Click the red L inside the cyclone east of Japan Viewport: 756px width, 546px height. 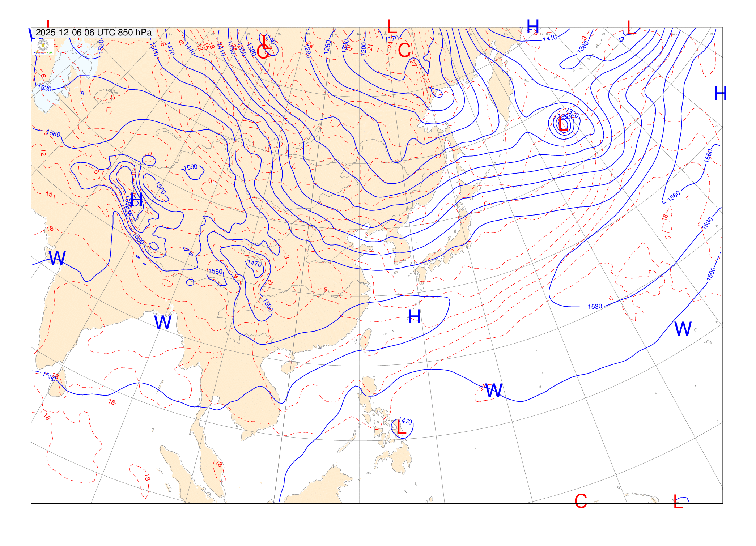click(563, 124)
